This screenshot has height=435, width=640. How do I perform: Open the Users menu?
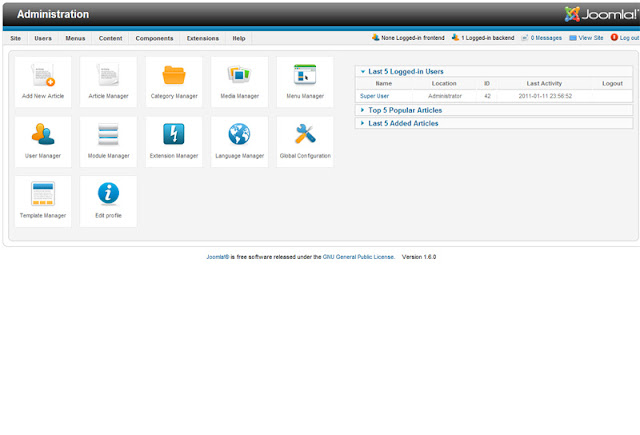[x=43, y=38]
